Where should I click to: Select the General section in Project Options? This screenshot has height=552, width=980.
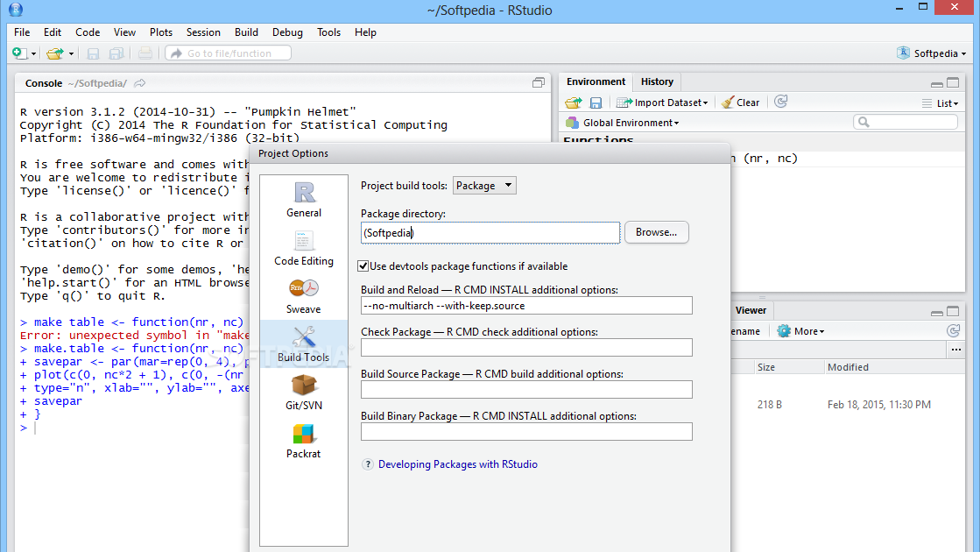(x=304, y=200)
